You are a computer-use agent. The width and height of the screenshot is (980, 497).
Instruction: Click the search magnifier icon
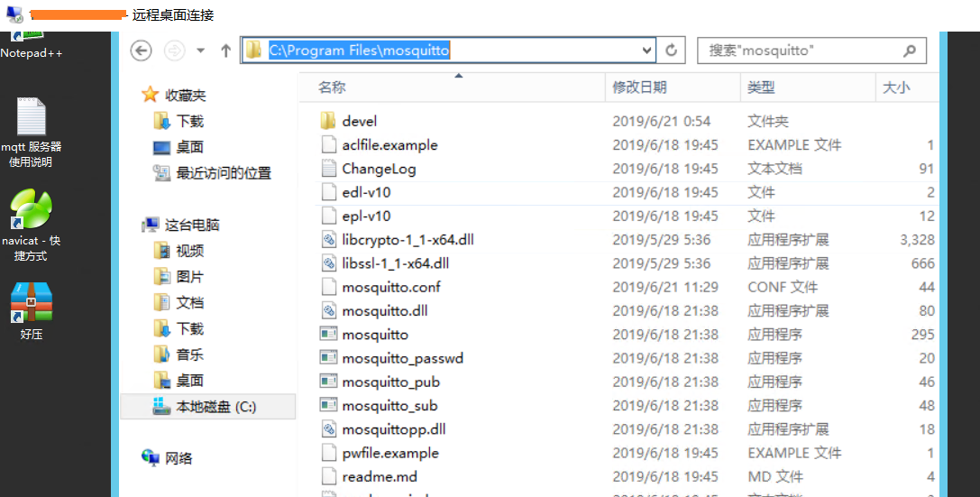coord(910,51)
